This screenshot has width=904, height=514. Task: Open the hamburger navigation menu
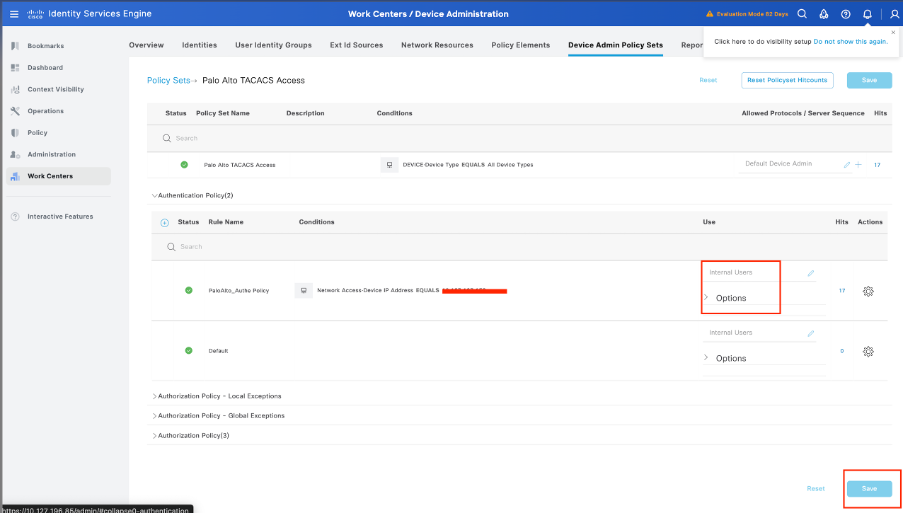14,14
